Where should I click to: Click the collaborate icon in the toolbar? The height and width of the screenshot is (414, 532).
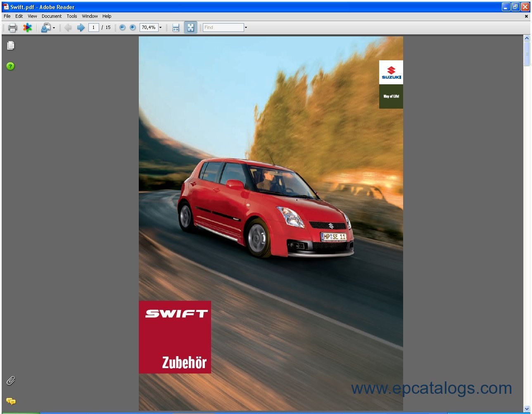click(x=45, y=28)
